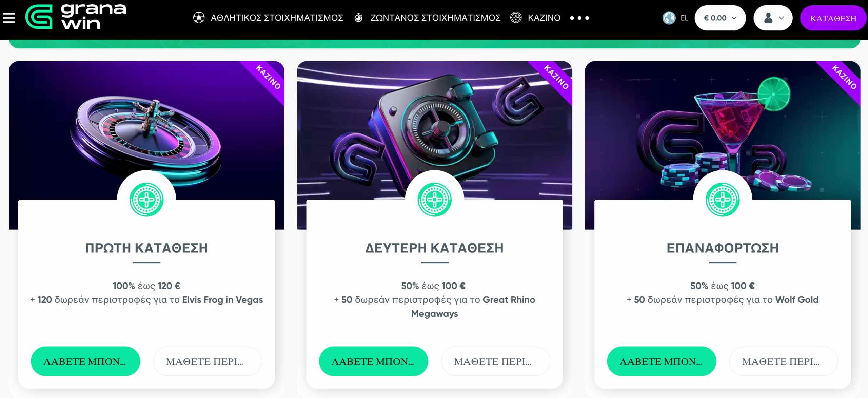
Task: Go to ΖΩΝΤΑΝΟΣ ΣΤΟΙΧΗΜΑΤΙΣΜΟΣ section
Action: coord(435,18)
